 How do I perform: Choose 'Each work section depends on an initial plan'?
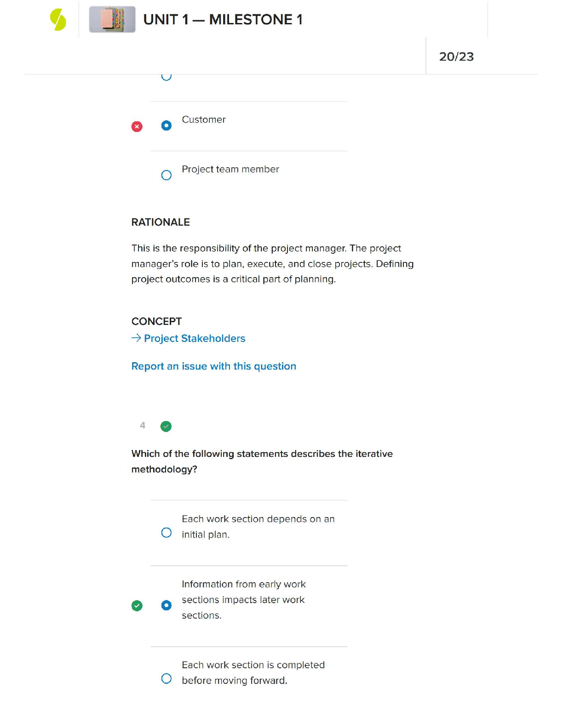(167, 533)
